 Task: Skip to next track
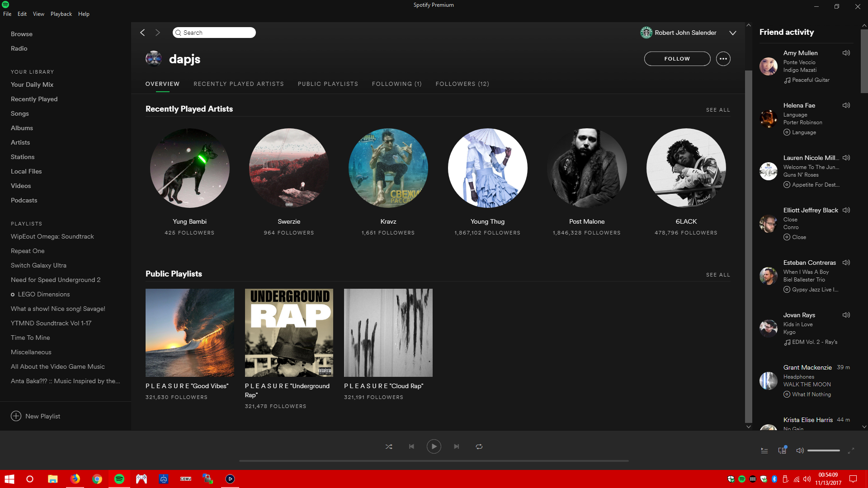(457, 446)
